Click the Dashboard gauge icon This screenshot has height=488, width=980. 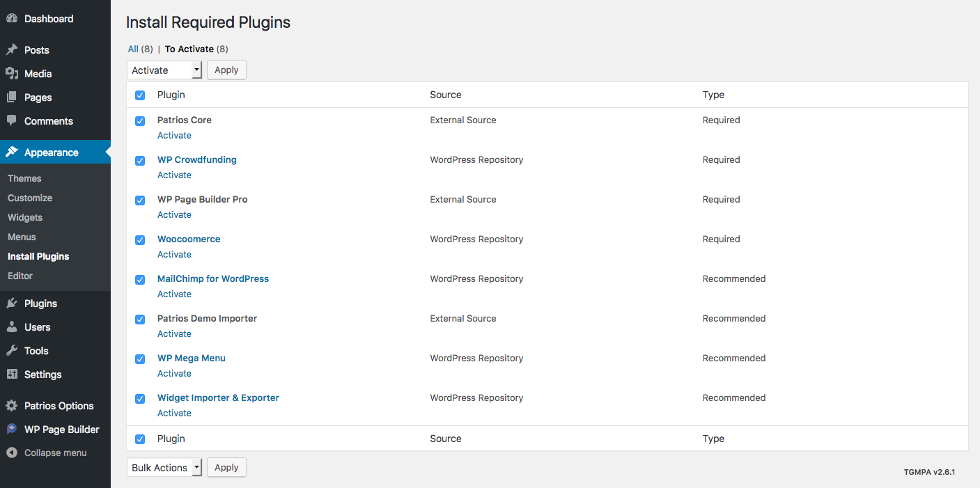(x=12, y=19)
